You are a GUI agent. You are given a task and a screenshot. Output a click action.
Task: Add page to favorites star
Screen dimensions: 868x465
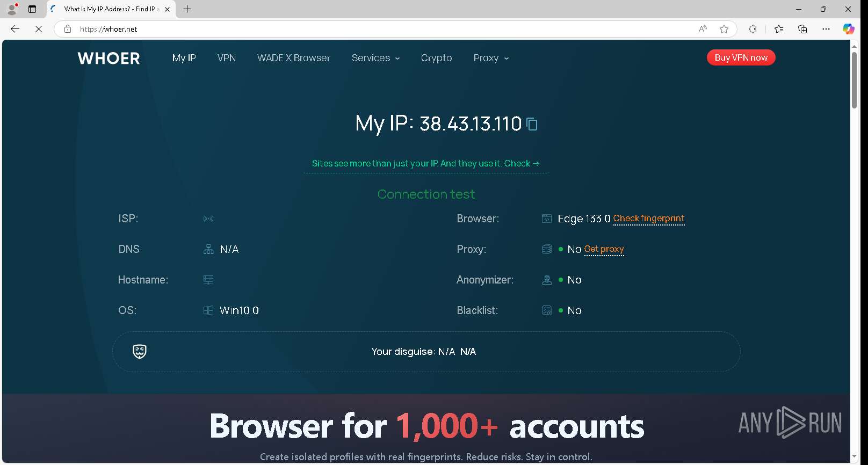point(724,29)
